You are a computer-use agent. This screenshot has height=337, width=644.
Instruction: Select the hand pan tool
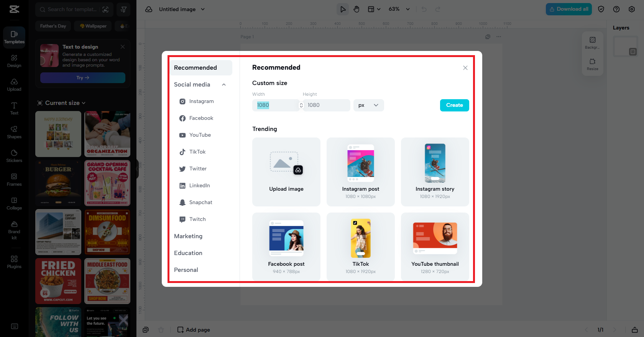click(356, 9)
